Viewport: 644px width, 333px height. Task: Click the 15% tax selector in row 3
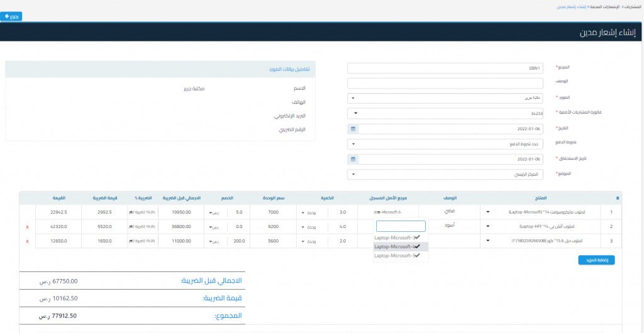(142, 241)
